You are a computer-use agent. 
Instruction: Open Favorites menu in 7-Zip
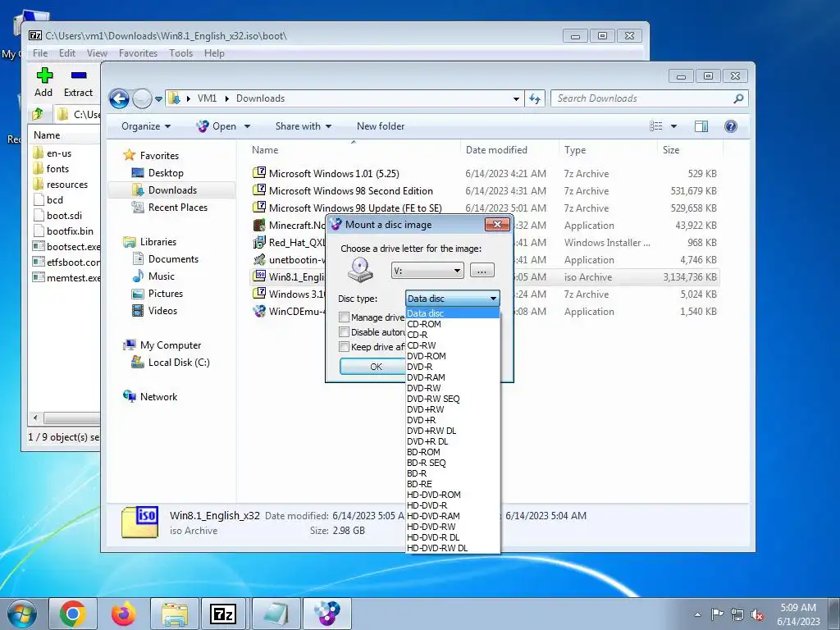[x=138, y=53]
